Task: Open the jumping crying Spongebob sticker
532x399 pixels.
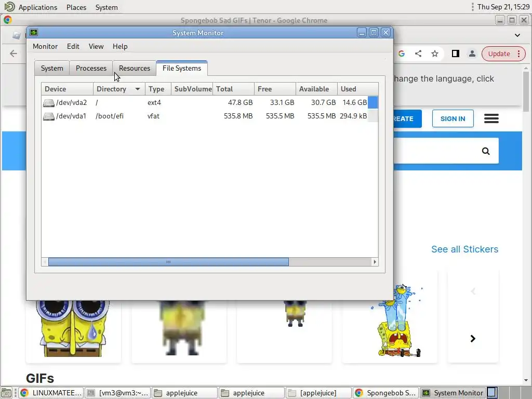Action: (396, 321)
